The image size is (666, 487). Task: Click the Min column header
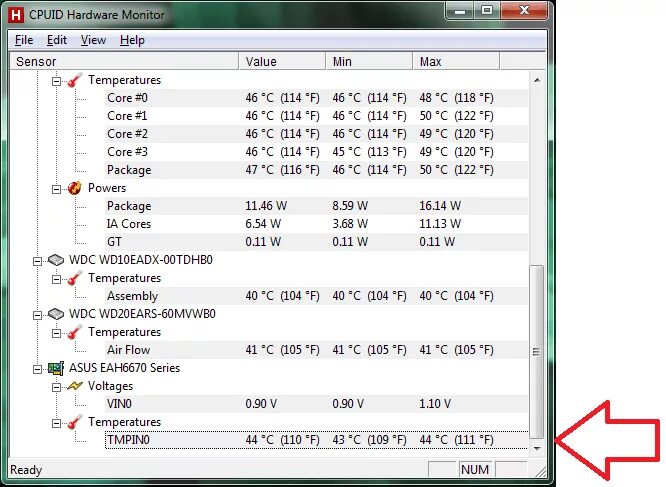(369, 62)
